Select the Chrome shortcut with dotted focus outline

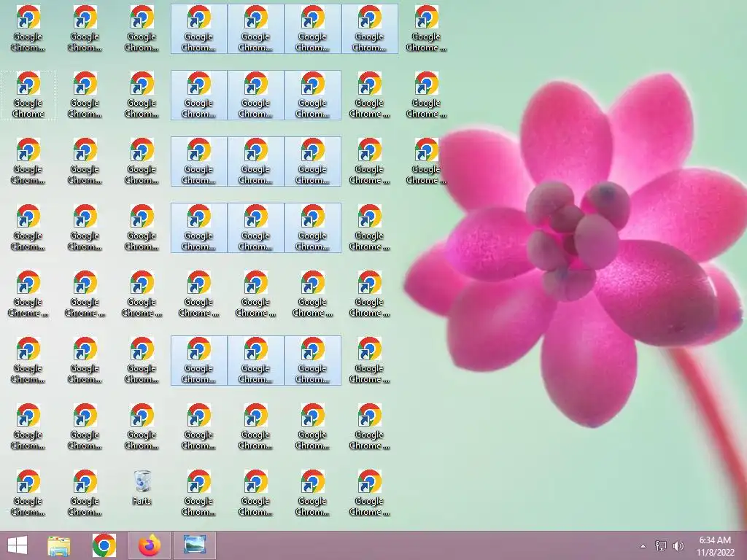(28, 96)
